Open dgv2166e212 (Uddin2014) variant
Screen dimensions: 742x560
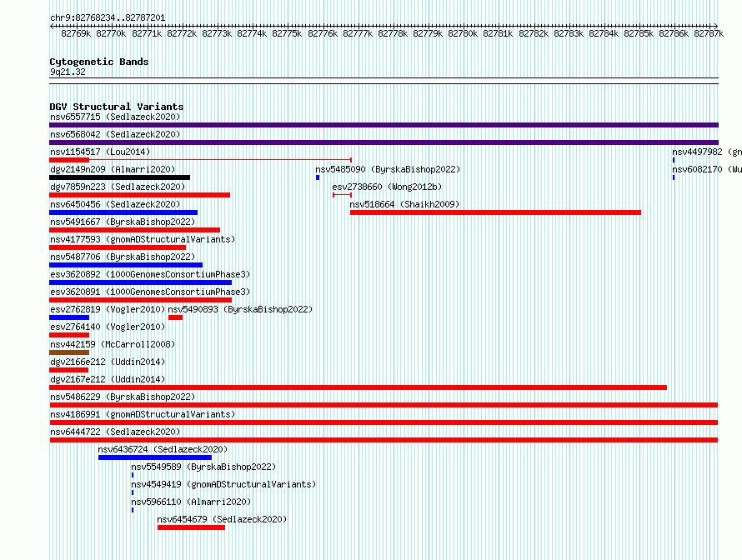[x=108, y=362]
